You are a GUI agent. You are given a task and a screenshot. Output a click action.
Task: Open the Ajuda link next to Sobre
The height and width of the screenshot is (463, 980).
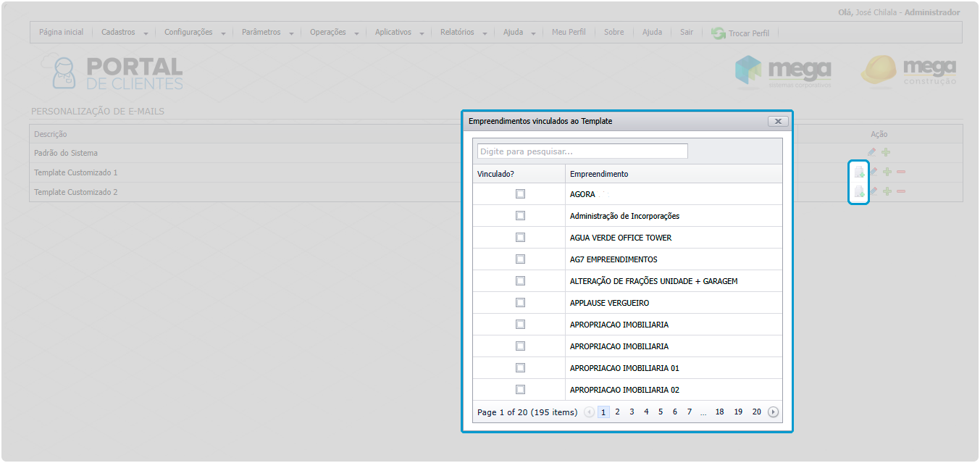pyautogui.click(x=652, y=33)
